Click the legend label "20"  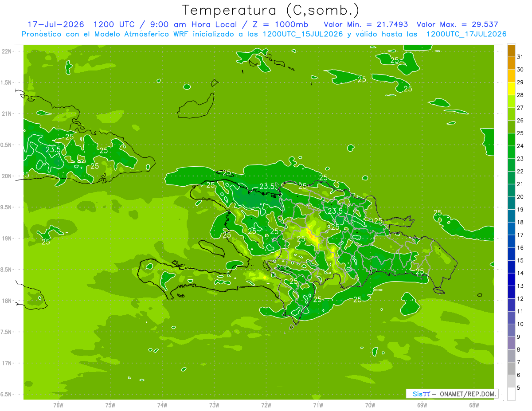[520, 197]
